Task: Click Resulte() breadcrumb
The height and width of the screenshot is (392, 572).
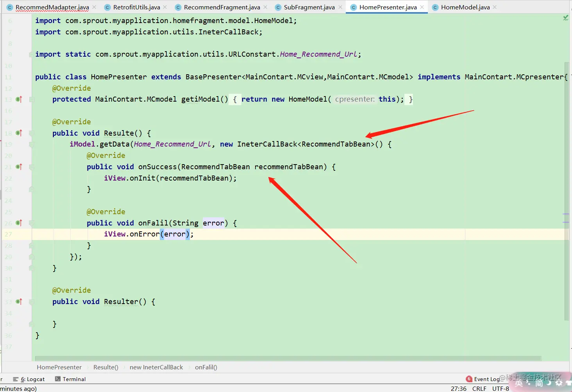Action: [x=106, y=367]
